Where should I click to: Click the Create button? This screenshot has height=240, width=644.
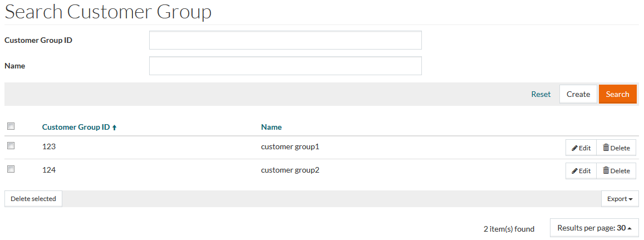[x=578, y=94]
